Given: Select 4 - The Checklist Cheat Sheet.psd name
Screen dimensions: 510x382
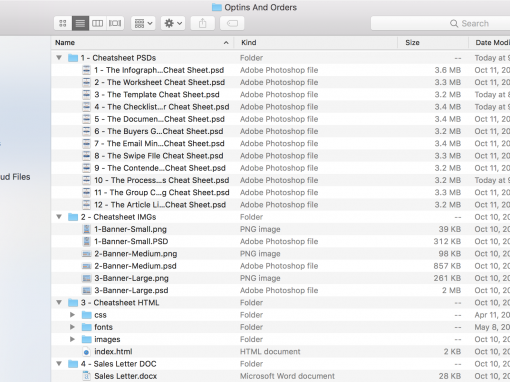Looking at the screenshot, I should (162, 107).
